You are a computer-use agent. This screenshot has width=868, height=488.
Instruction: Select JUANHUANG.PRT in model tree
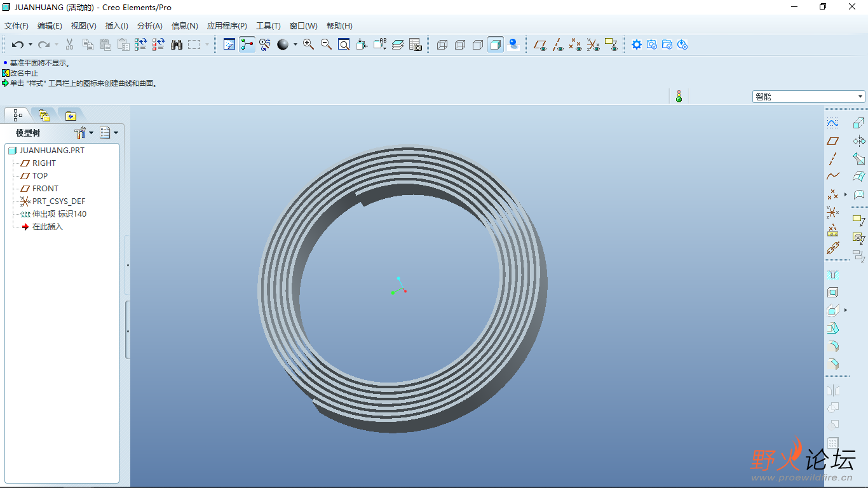tap(46, 151)
